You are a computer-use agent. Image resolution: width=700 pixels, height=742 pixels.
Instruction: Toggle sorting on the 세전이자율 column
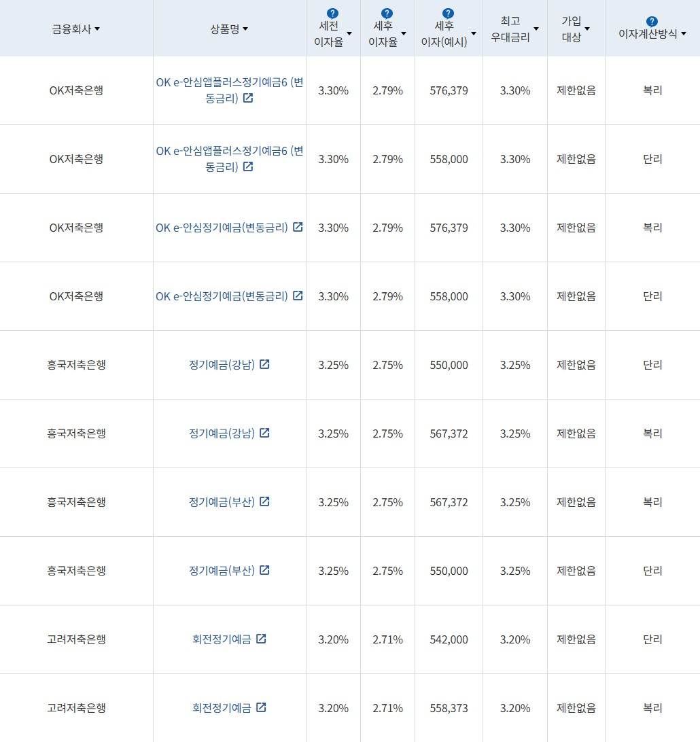(349, 33)
